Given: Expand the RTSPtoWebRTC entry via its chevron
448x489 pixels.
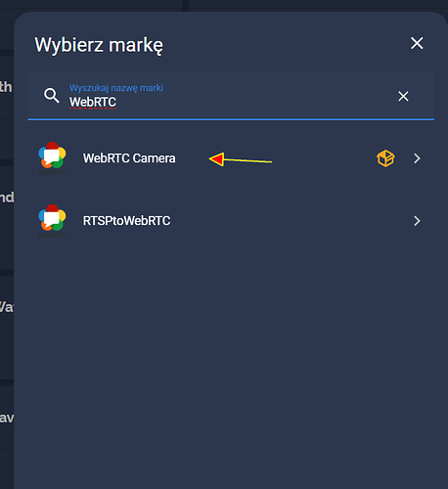Looking at the screenshot, I should pyautogui.click(x=417, y=221).
